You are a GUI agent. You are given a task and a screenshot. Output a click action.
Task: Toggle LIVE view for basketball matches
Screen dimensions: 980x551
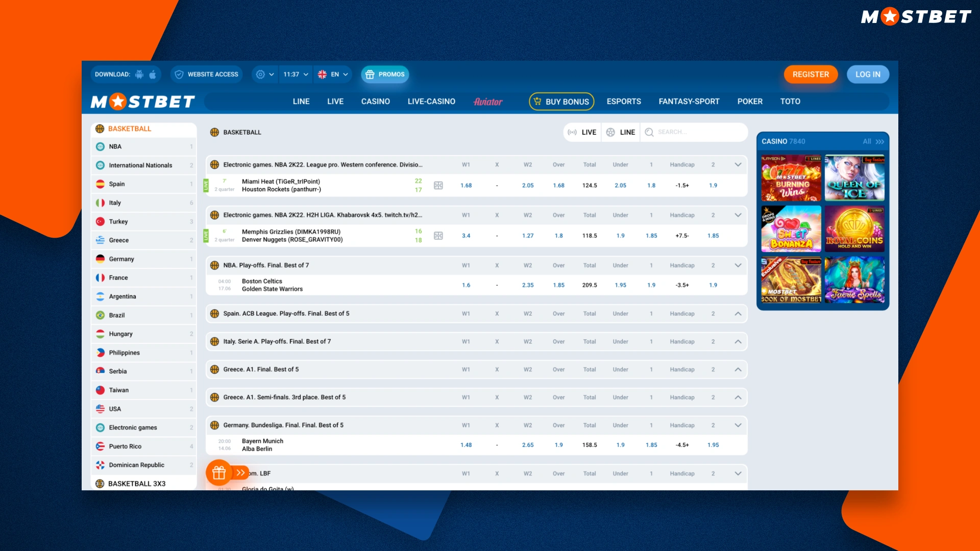[x=581, y=133]
